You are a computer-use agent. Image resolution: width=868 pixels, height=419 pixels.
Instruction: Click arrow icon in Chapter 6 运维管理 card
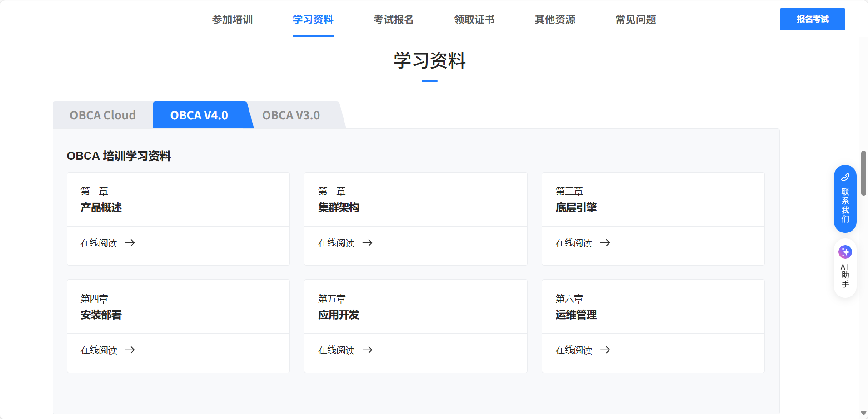coord(605,350)
